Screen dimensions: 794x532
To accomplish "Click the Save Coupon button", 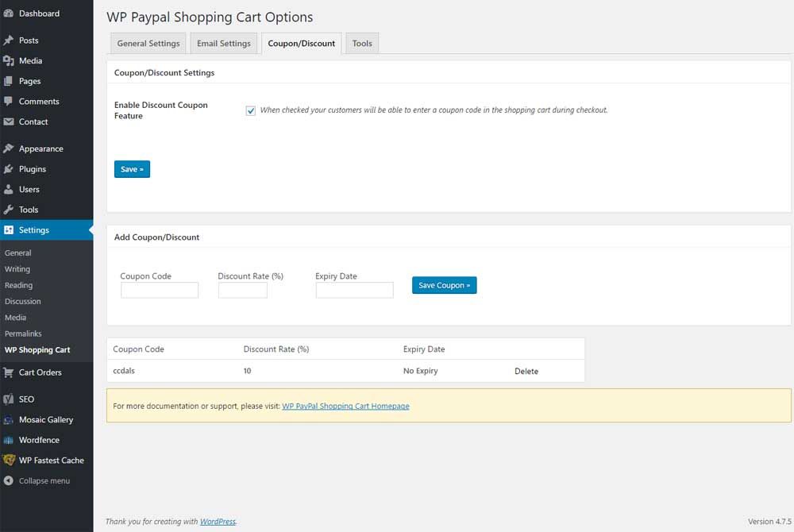I will click(x=444, y=285).
